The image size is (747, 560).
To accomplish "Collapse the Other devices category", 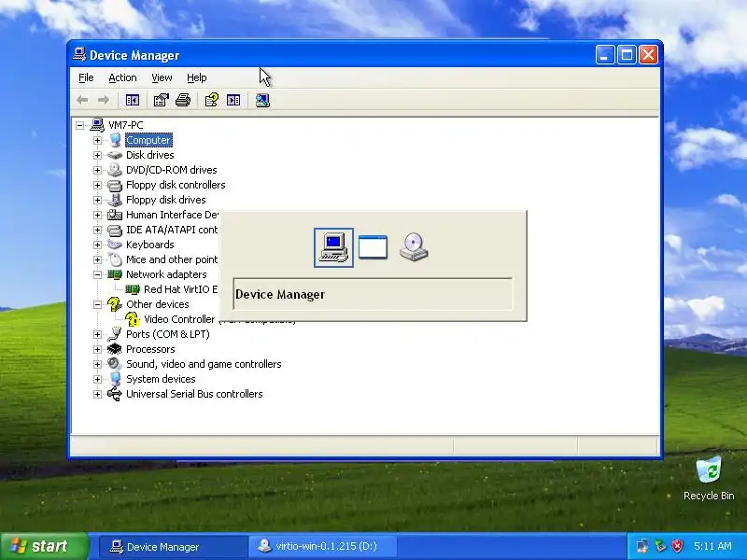I will (98, 304).
